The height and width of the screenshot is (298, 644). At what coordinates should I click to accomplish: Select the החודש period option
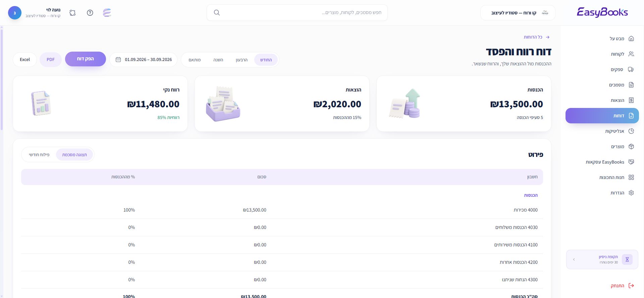(x=266, y=60)
